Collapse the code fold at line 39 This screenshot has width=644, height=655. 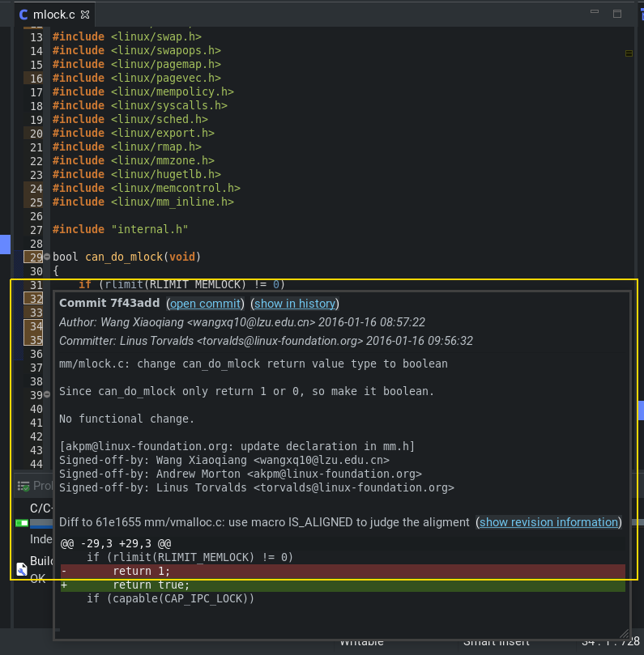(47, 395)
